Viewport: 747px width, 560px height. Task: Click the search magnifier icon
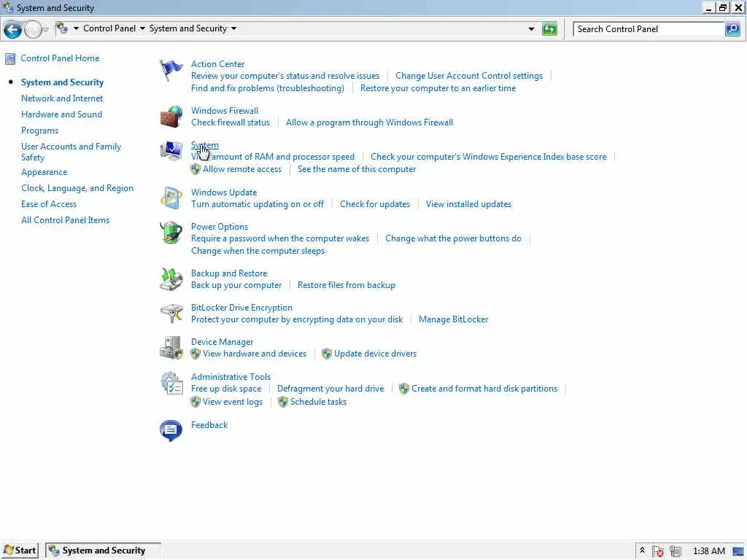732,29
